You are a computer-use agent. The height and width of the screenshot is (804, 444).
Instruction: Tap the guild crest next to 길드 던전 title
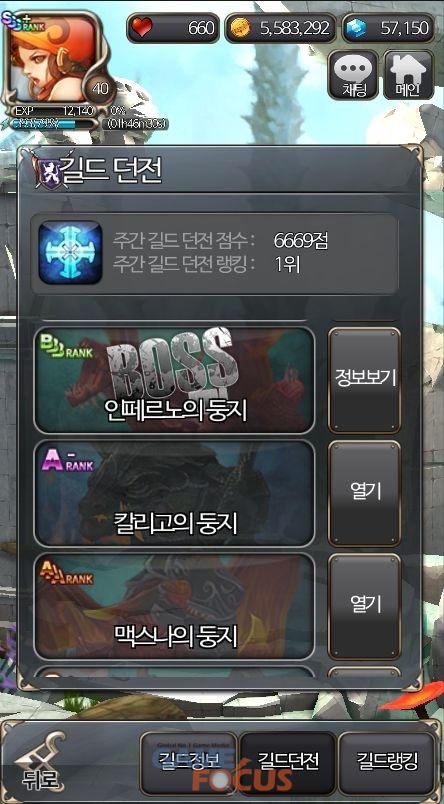click(47, 171)
